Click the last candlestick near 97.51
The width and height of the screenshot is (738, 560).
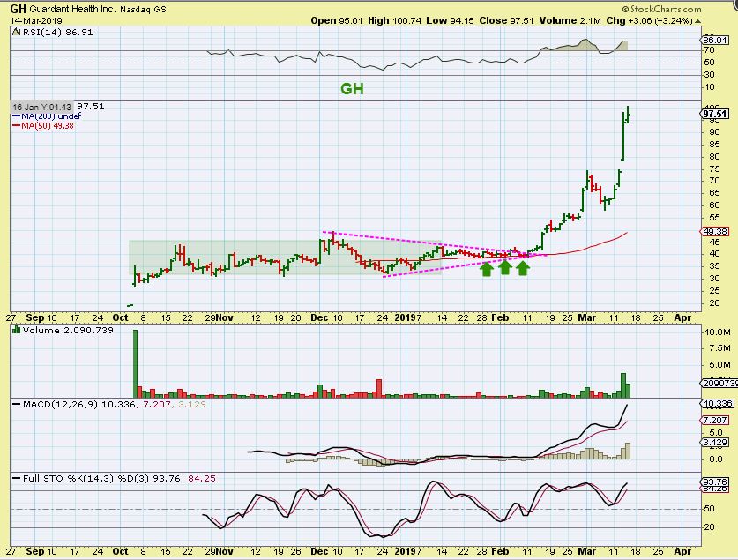pos(629,115)
